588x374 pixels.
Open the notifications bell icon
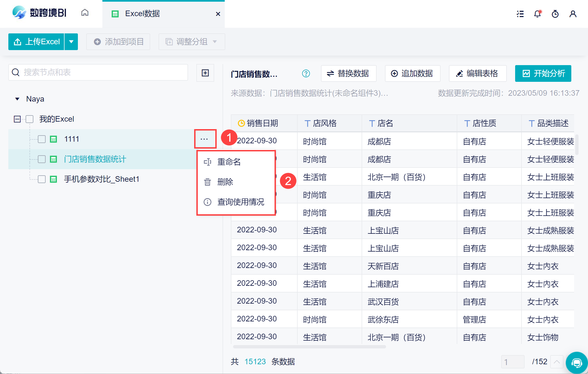[537, 14]
